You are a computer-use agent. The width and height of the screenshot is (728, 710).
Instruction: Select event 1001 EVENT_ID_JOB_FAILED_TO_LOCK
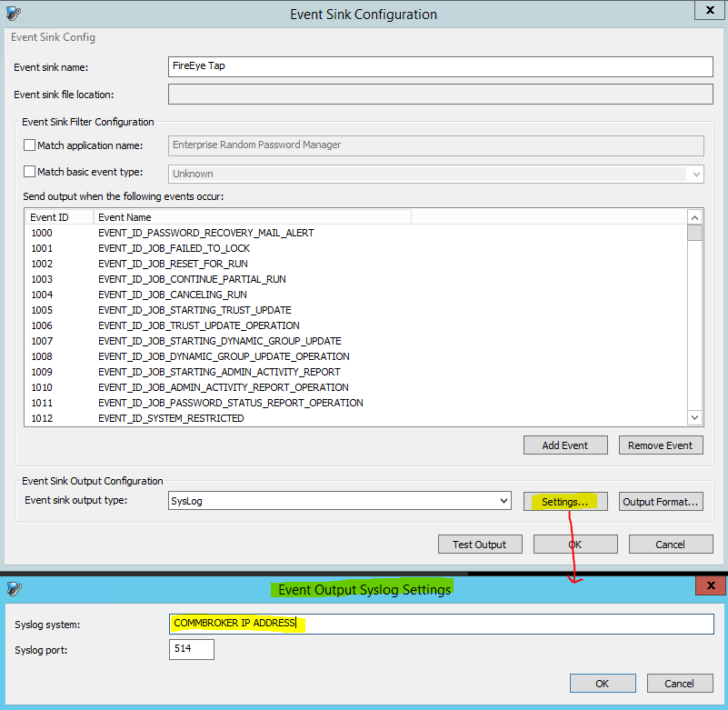356,248
